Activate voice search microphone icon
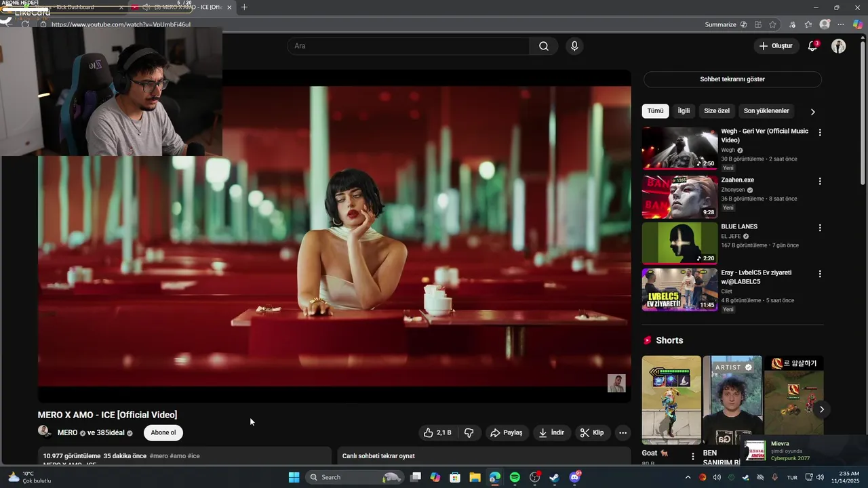The image size is (868, 488). coord(574,46)
